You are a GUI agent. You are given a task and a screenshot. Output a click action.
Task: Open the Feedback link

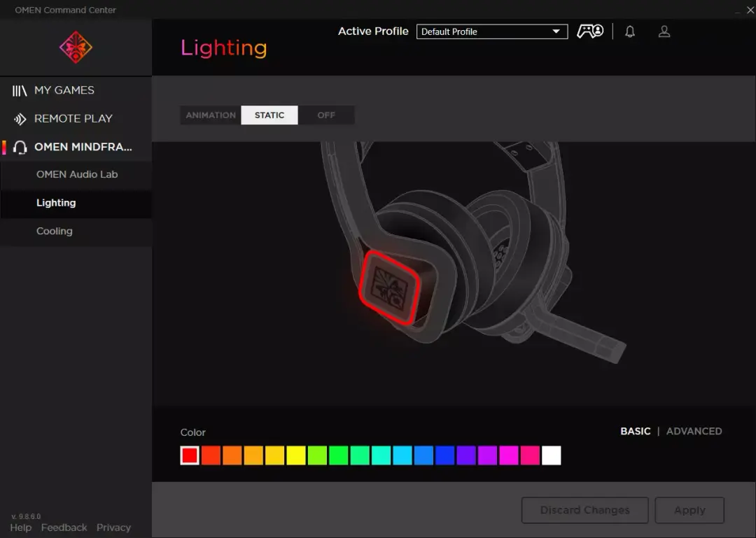coord(64,528)
